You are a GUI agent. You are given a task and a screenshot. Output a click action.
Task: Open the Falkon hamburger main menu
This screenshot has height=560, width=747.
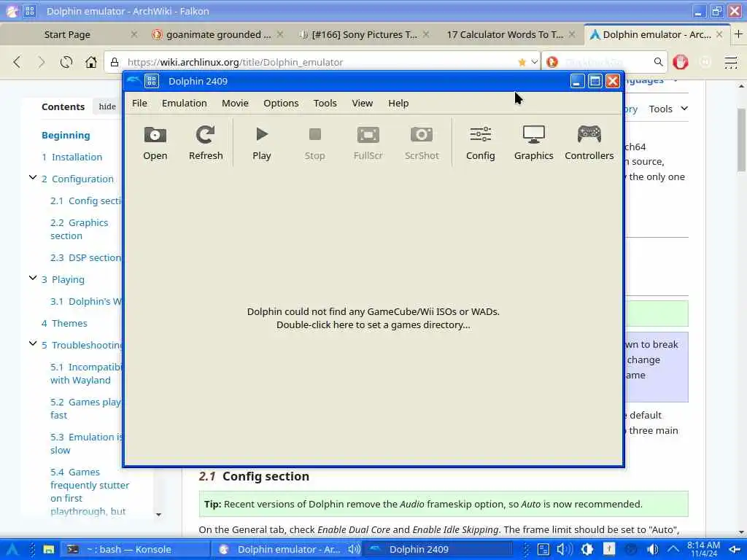730,62
